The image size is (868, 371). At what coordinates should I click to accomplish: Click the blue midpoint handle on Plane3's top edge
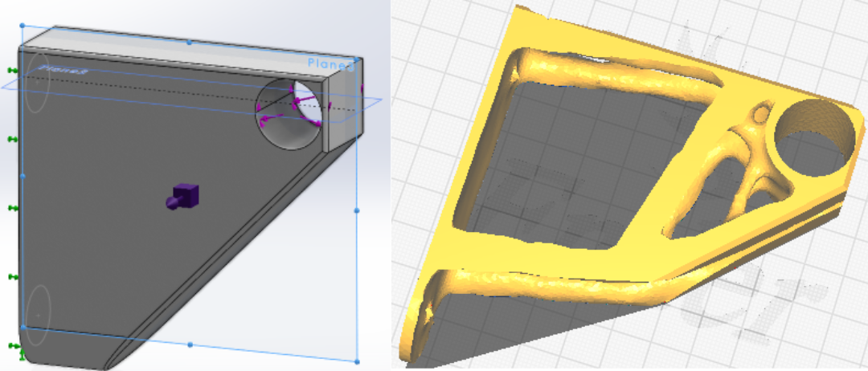(x=189, y=42)
